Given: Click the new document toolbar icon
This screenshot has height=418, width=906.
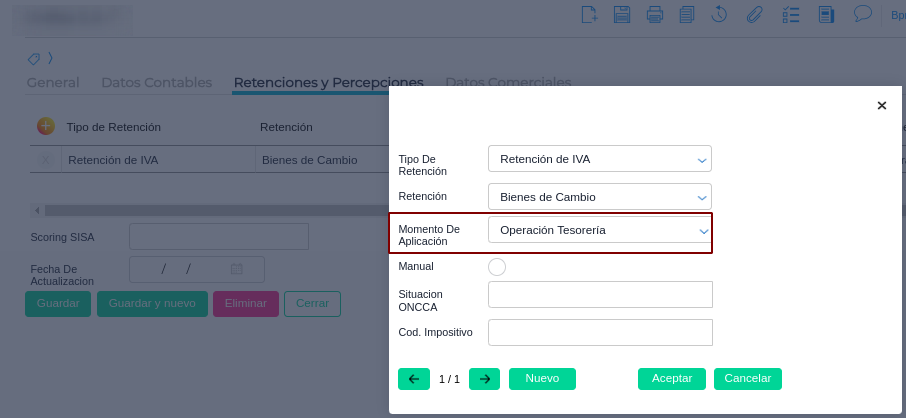Looking at the screenshot, I should click(590, 14).
